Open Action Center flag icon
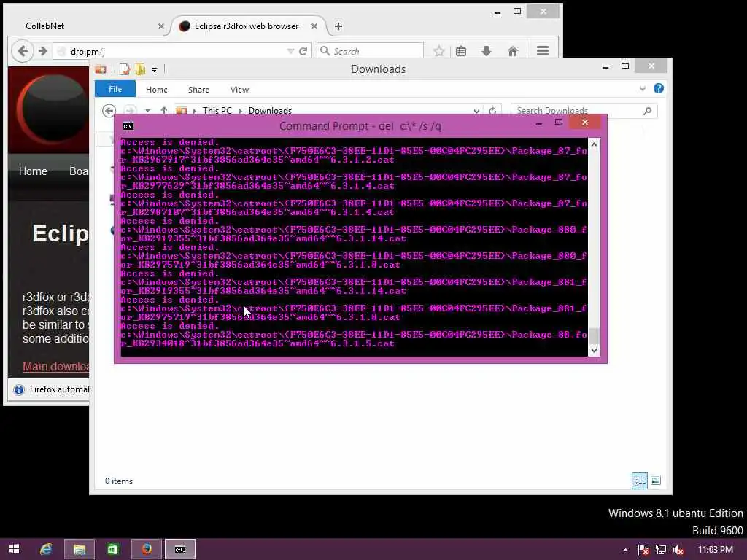Viewport: 747px width, 560px height. tap(643, 550)
